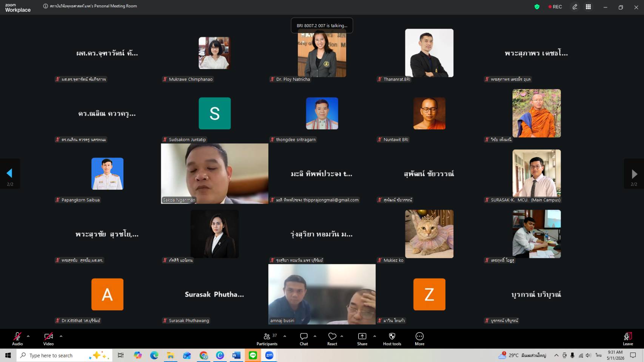Go to next gallery page arrow
The height and width of the screenshot is (362, 644).
tap(634, 173)
